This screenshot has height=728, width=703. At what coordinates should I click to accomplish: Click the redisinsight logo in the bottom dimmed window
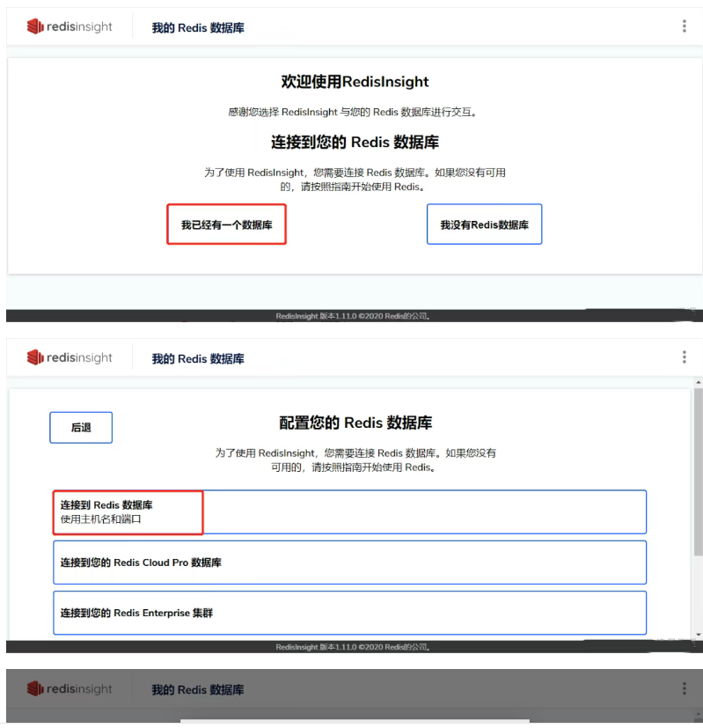70,688
